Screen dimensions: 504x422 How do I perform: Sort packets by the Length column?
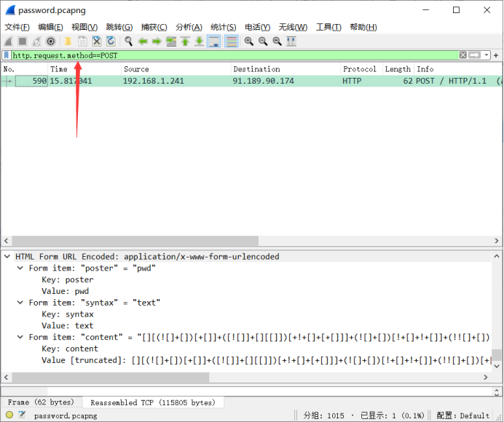(x=398, y=69)
